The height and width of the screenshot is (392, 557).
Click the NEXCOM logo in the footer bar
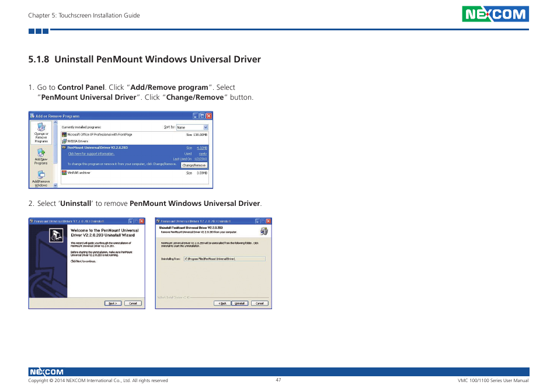[47, 372]
